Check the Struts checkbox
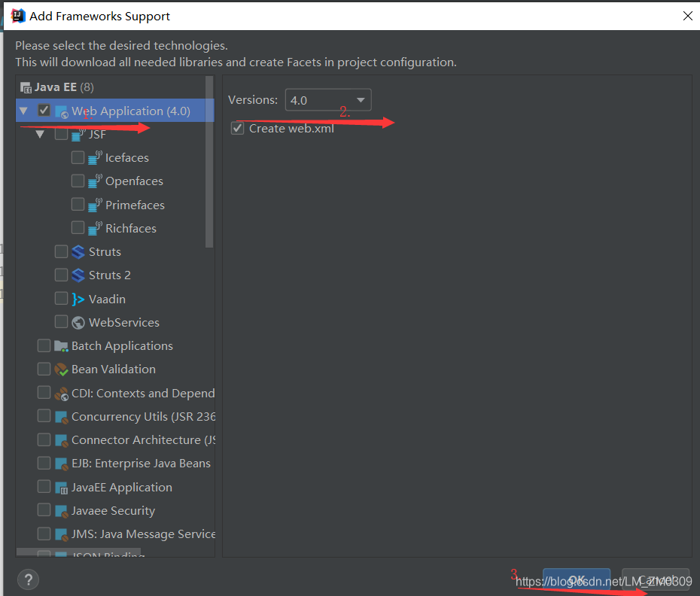 coord(61,251)
